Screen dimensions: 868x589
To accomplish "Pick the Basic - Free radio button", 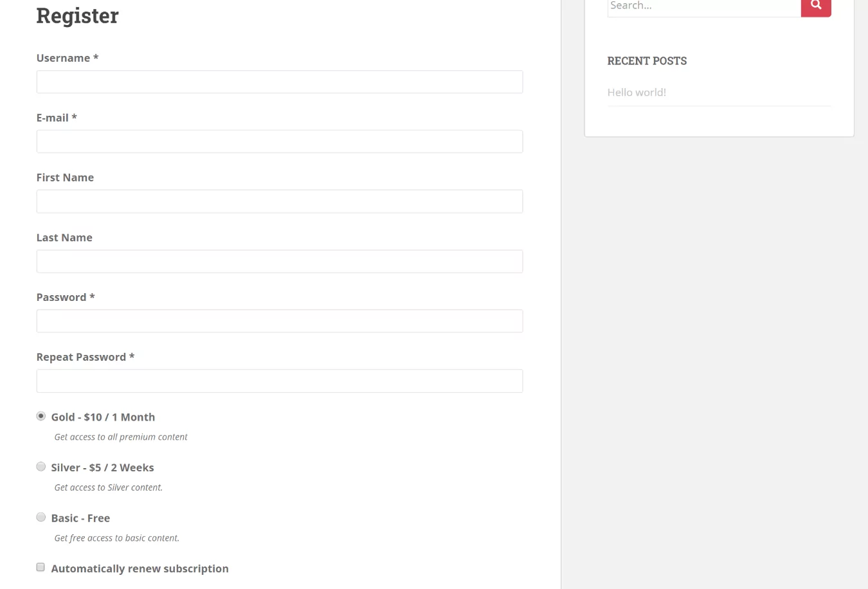I will (x=41, y=517).
